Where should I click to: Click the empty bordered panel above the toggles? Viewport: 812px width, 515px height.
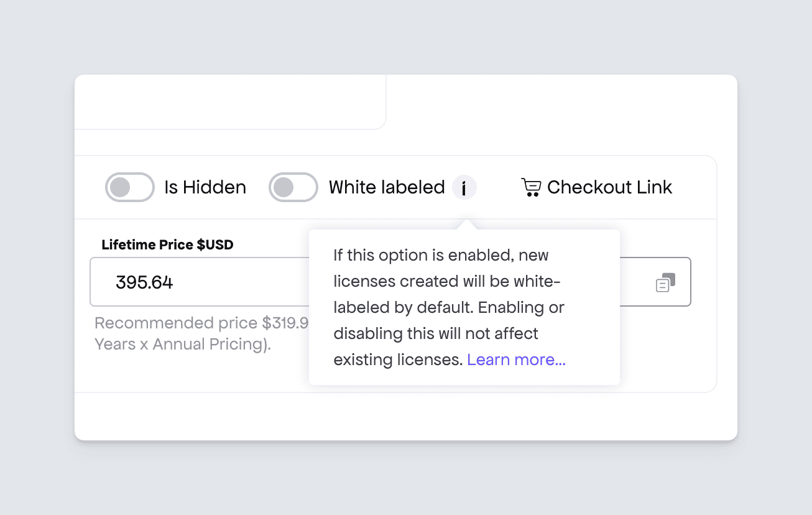click(x=230, y=102)
